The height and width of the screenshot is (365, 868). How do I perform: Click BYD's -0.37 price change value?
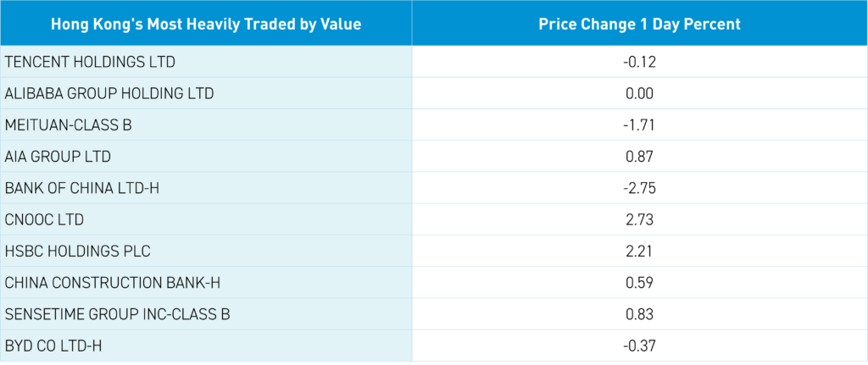click(637, 345)
